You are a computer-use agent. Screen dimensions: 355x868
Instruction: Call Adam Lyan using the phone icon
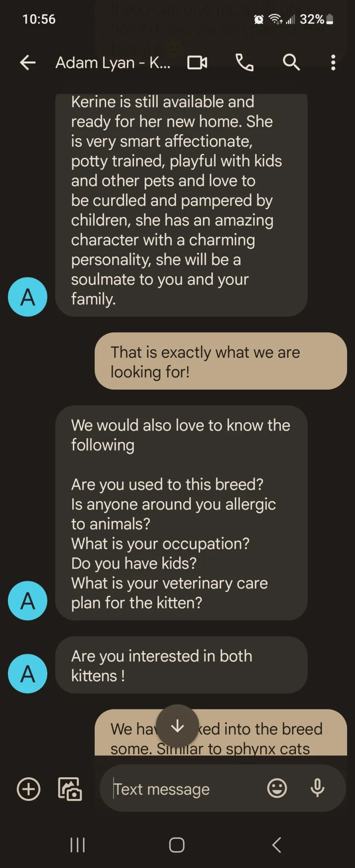click(x=244, y=62)
